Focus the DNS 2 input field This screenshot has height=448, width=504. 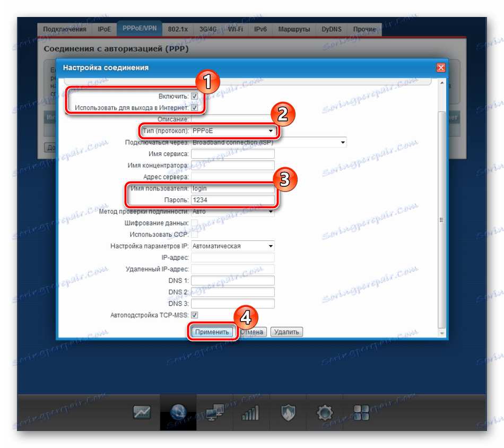[x=233, y=292]
